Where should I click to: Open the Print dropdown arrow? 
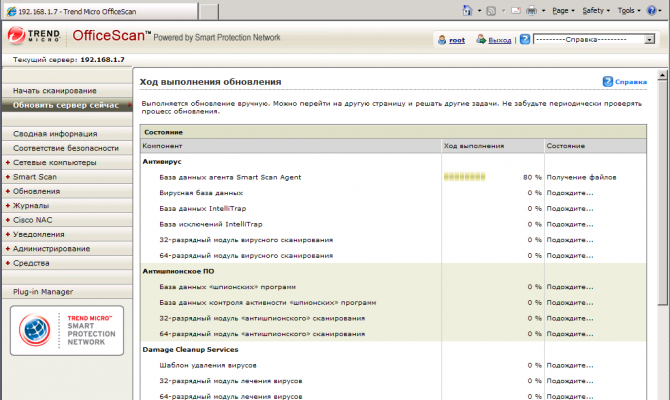(x=543, y=11)
